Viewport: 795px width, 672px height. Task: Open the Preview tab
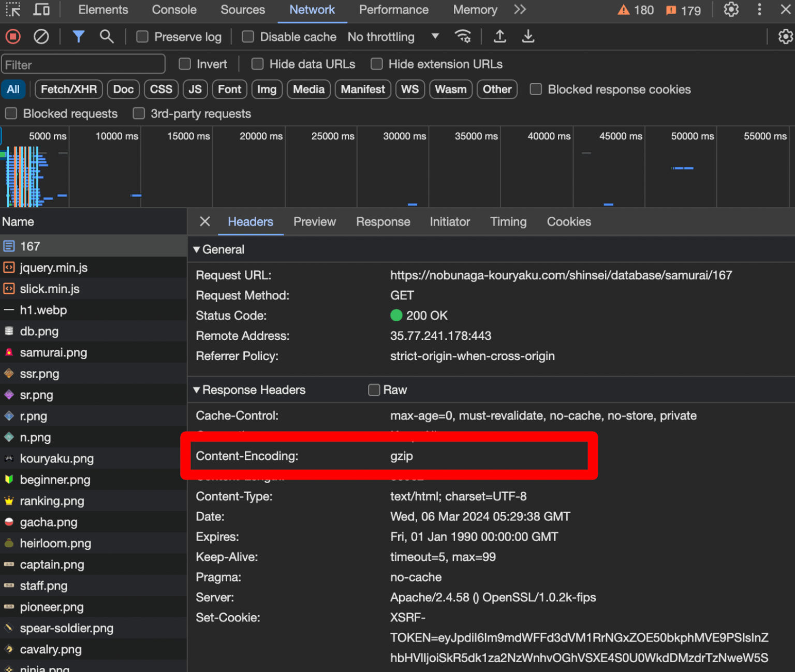click(315, 221)
